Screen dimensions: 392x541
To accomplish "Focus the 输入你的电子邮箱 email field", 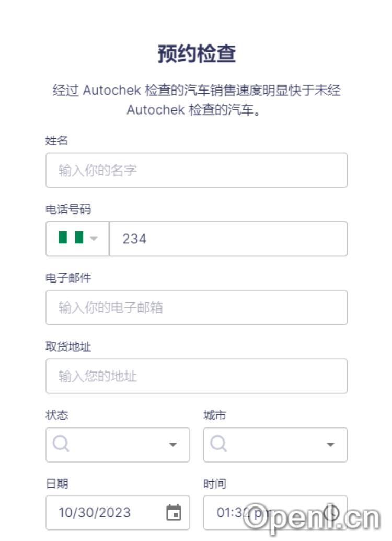I will tap(196, 308).
